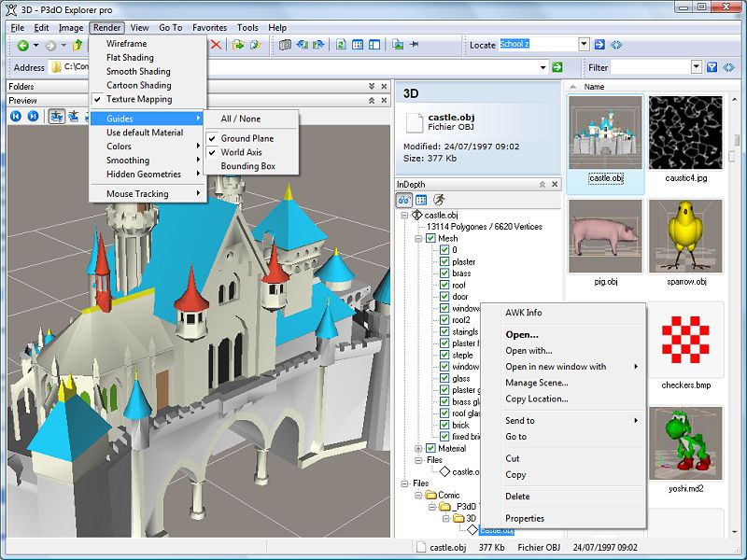The height and width of the screenshot is (560, 747).
Task: Click Delete in the context menu
Action: (517, 497)
